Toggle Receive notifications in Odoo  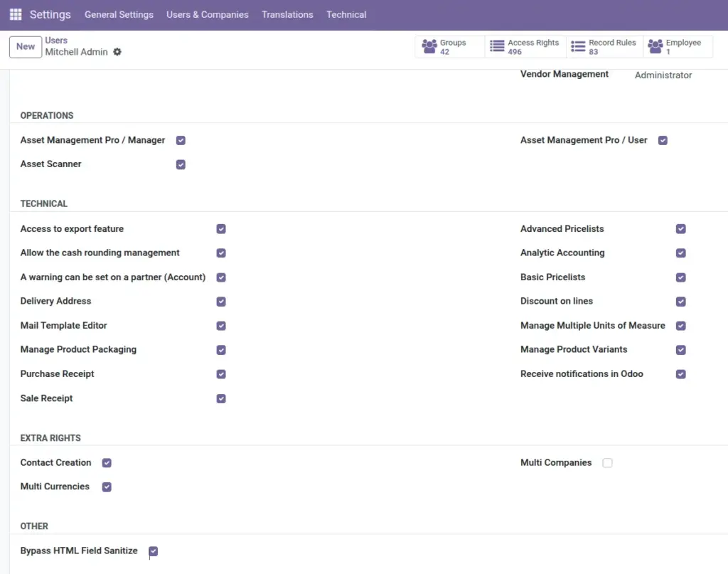[x=680, y=374]
